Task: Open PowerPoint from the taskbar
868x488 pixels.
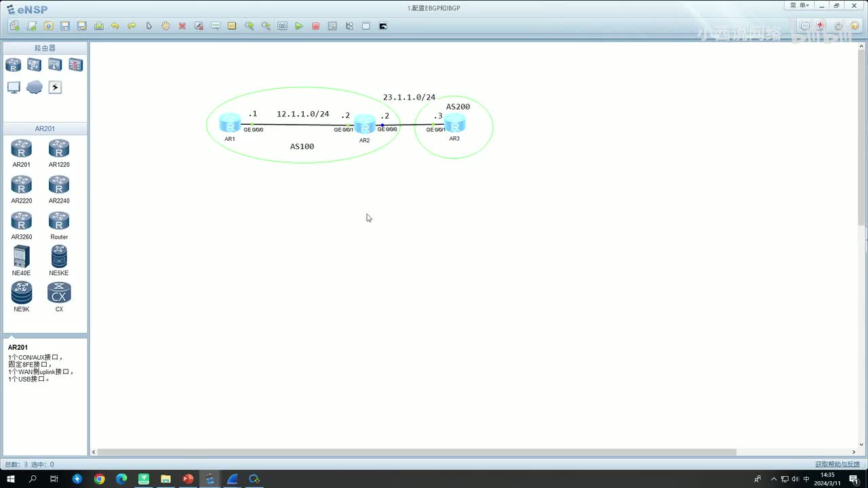Action: click(188, 479)
